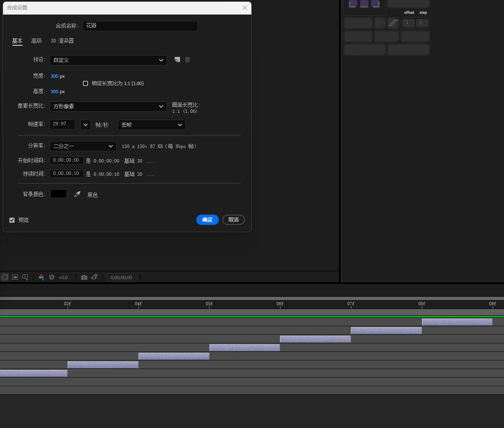The width and height of the screenshot is (504, 428).
Task: Click the delete preset trash icon
Action: [x=187, y=60]
